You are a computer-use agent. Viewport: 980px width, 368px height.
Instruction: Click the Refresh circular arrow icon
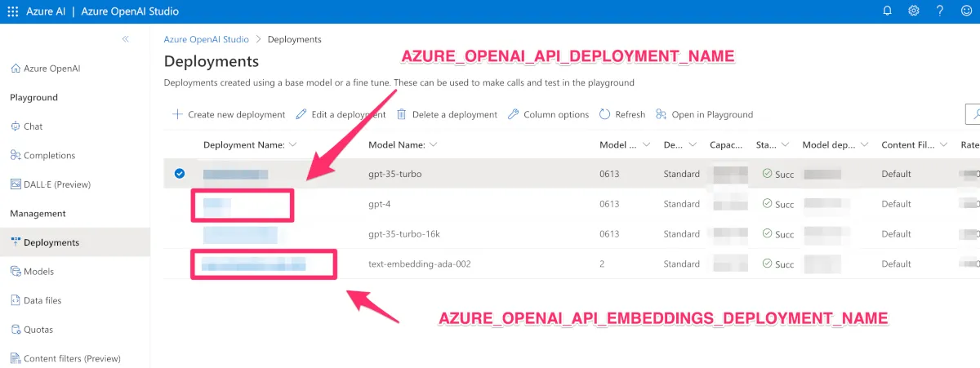(604, 114)
